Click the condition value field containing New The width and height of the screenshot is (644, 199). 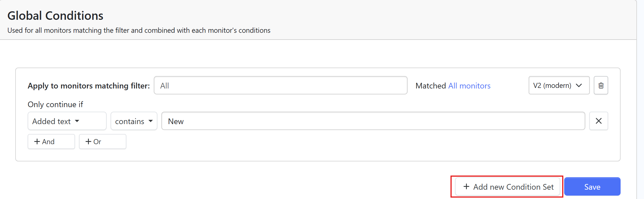(x=373, y=121)
